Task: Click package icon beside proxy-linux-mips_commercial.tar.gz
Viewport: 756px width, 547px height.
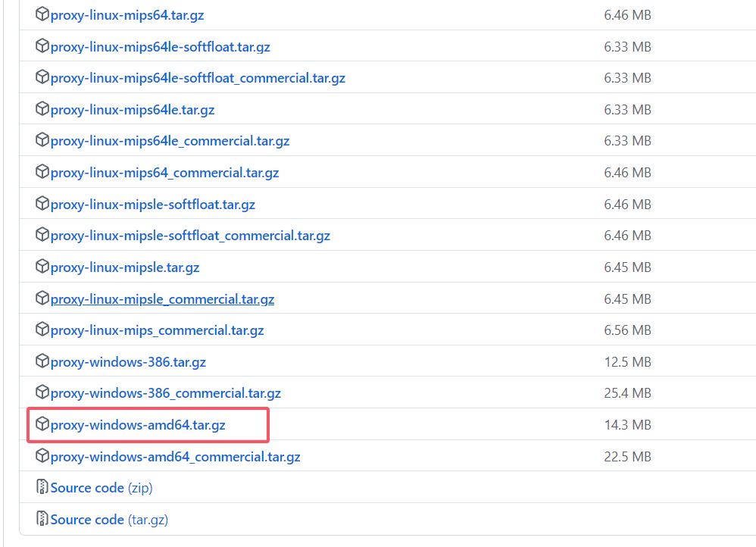Action: (42, 330)
